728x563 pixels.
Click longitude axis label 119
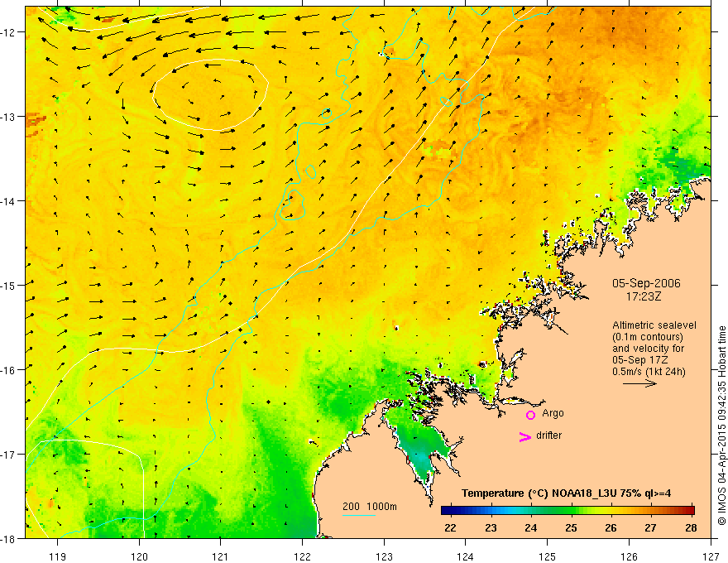point(58,556)
